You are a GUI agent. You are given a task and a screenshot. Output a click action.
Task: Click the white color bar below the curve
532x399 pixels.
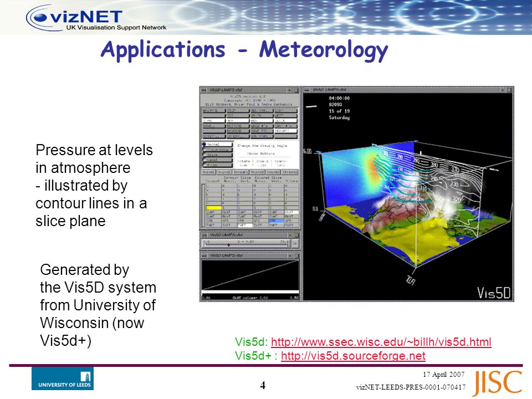tap(250, 292)
